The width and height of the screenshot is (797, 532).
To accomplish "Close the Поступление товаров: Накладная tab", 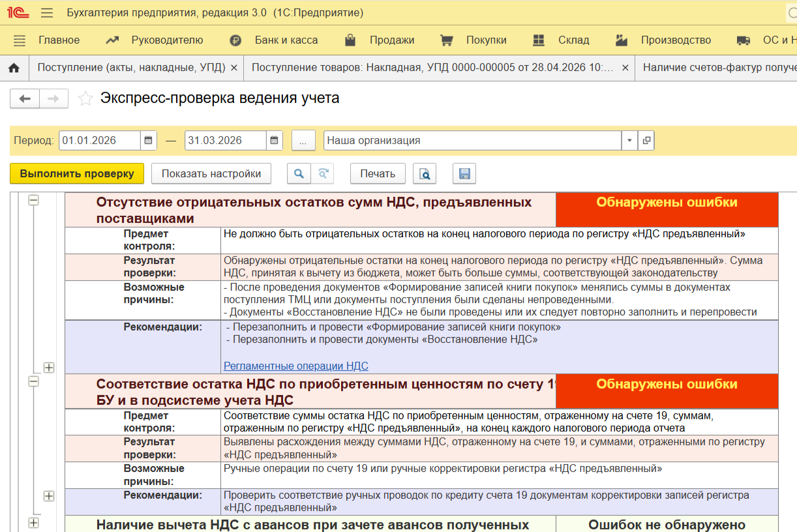I will [x=625, y=67].
